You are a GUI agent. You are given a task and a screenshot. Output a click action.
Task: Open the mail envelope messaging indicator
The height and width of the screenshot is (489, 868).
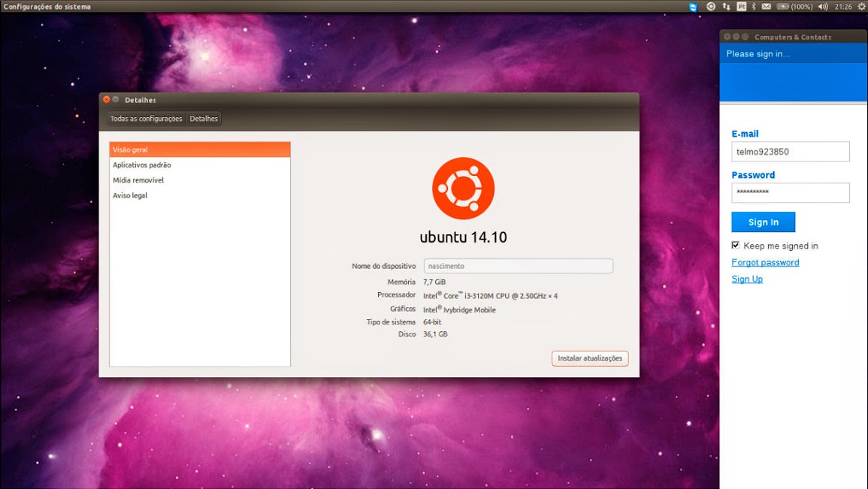[766, 7]
